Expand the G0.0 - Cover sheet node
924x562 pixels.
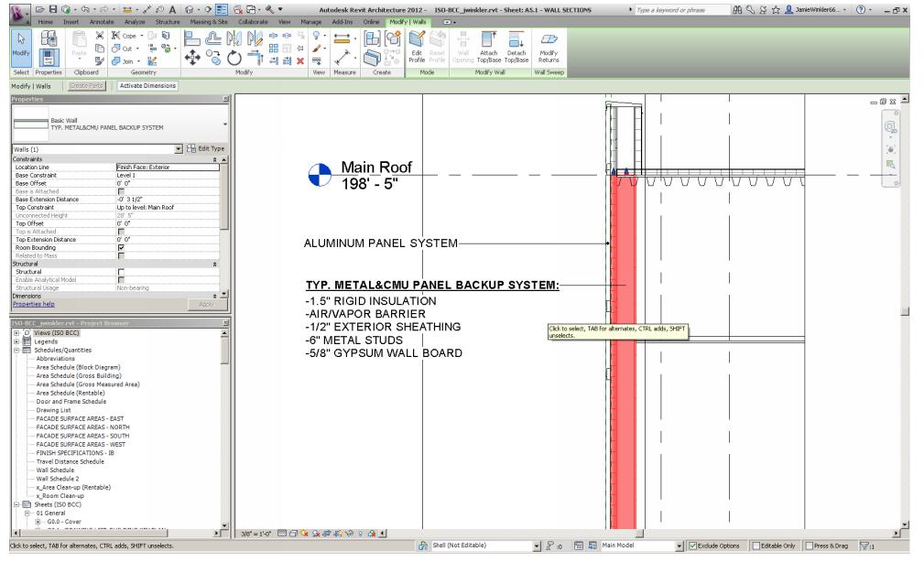coord(38,522)
